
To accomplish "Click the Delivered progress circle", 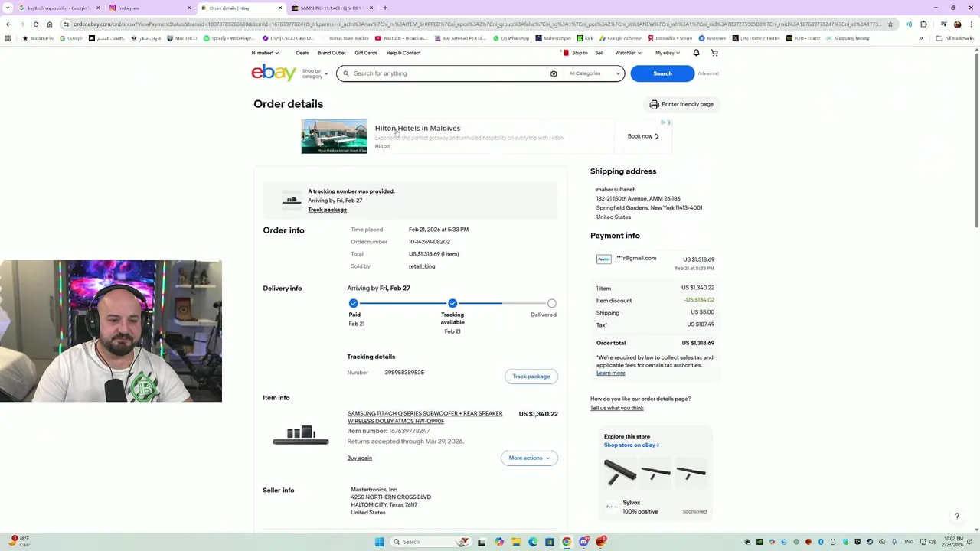I will point(552,303).
